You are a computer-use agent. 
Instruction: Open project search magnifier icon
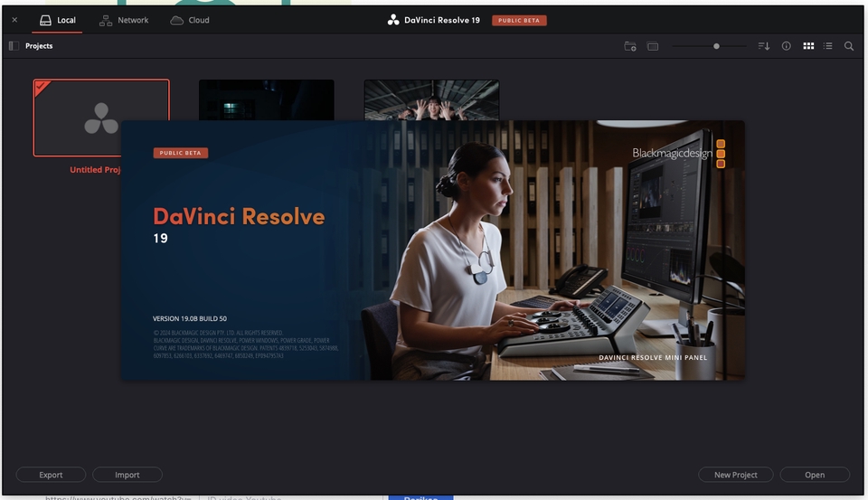849,46
